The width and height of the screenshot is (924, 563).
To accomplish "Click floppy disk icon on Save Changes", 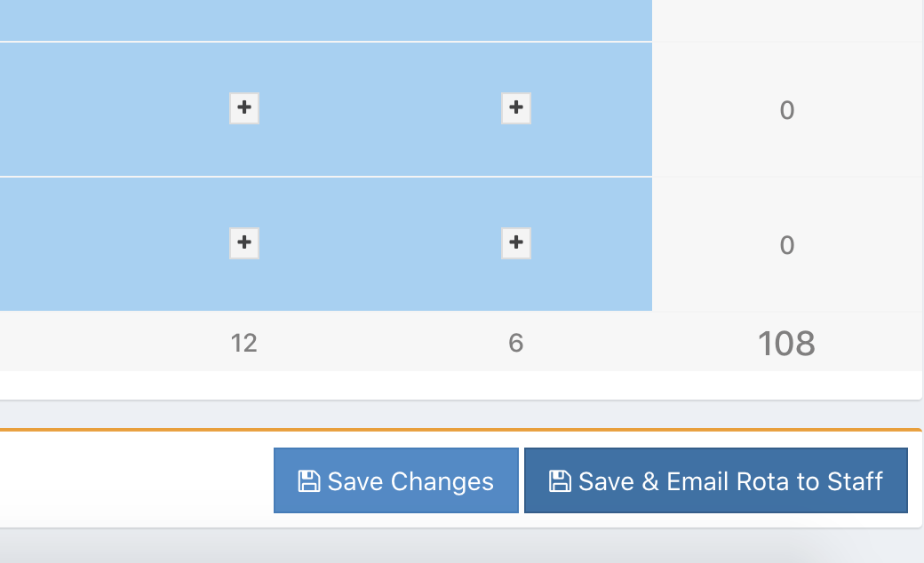I will 308,481.
